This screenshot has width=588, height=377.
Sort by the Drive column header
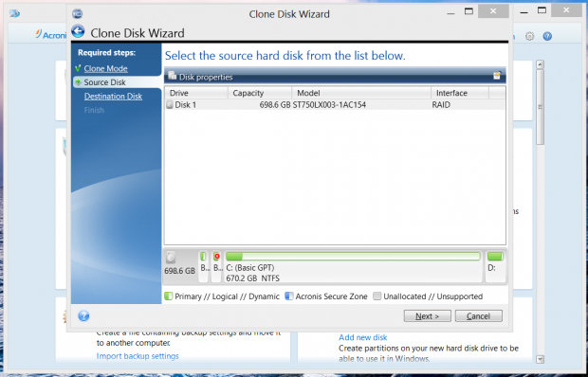196,93
